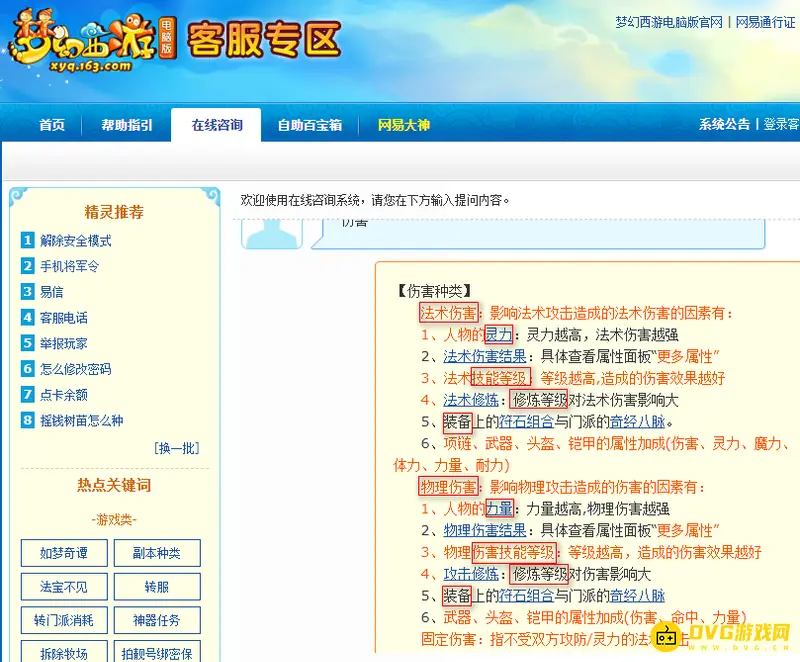Click keyword button 拍靓号绑密保
Image resolution: width=800 pixels, height=662 pixels.
157,651
